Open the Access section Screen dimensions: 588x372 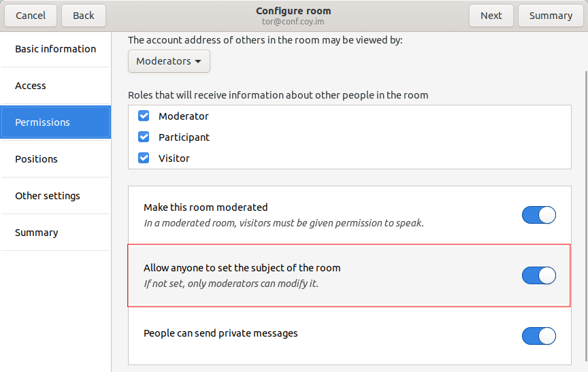click(56, 86)
